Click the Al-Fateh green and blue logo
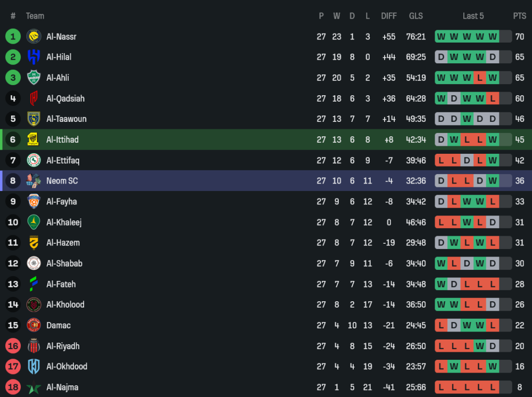The image size is (532, 397). tap(34, 284)
